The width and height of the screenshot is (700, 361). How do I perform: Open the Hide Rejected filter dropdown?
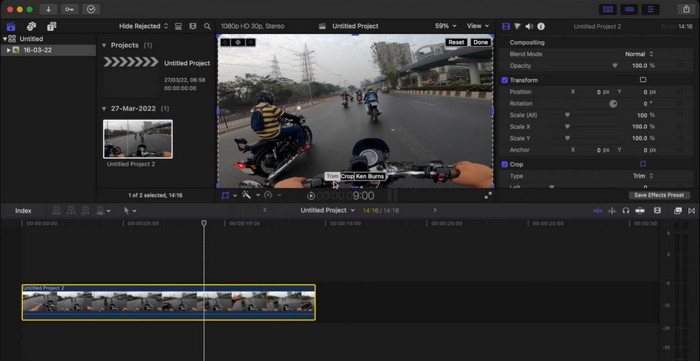(144, 26)
